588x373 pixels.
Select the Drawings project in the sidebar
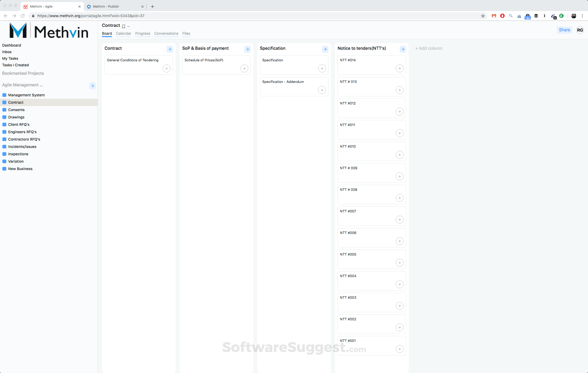point(16,117)
